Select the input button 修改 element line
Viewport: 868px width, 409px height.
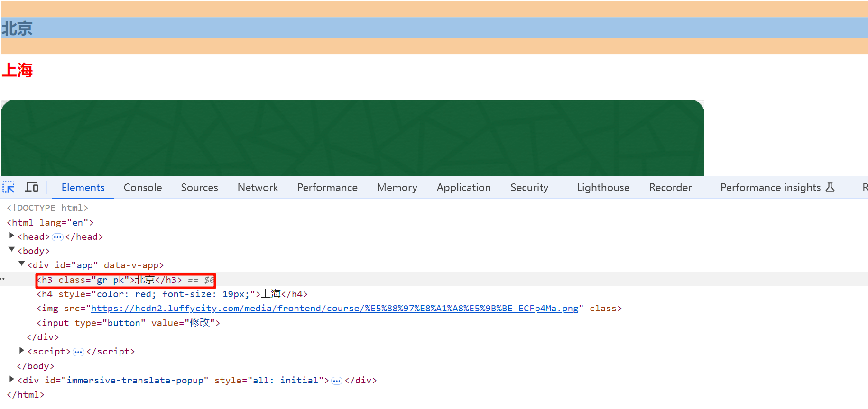(128, 323)
